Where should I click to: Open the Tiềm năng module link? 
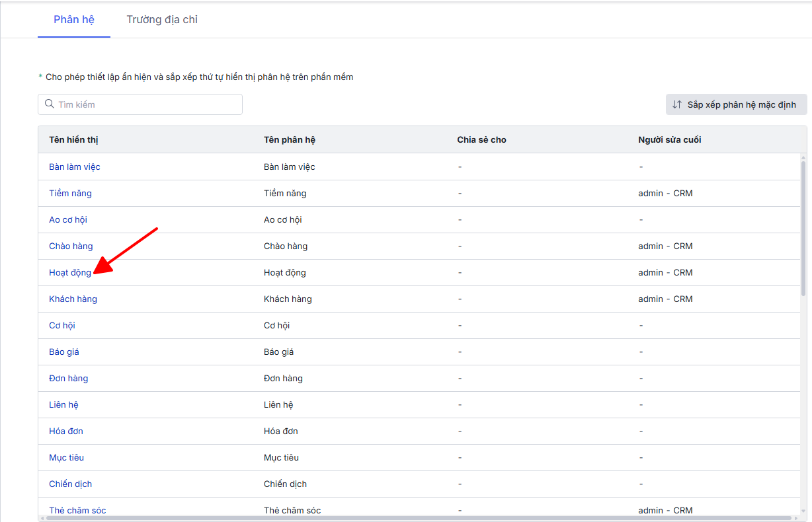pos(70,193)
